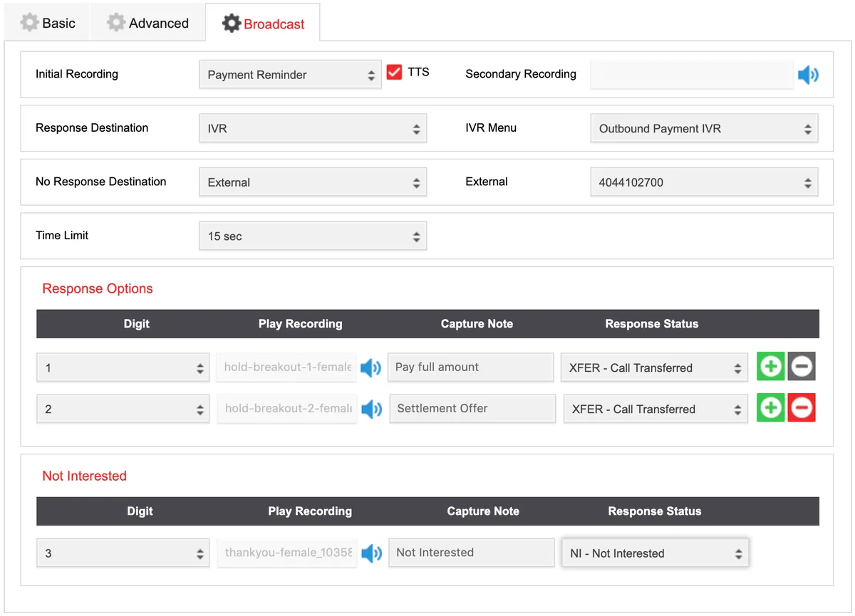855x616 pixels.
Task: Select the NI - Not Interested status dropdown
Action: point(655,553)
